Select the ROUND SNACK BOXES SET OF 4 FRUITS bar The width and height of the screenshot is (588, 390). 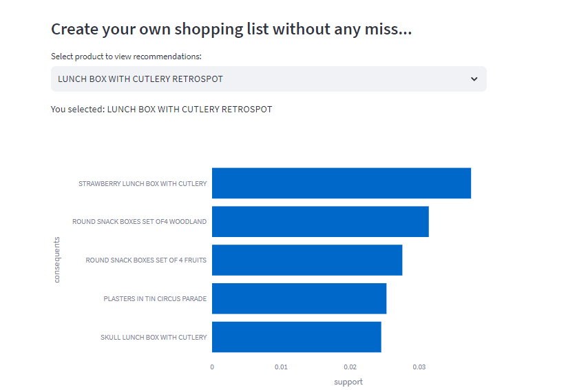(306, 260)
